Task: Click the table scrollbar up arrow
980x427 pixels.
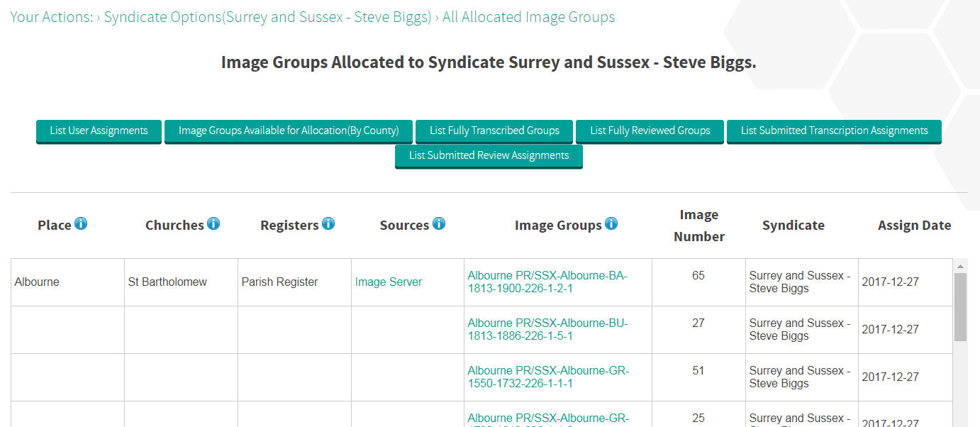Action: [x=960, y=267]
